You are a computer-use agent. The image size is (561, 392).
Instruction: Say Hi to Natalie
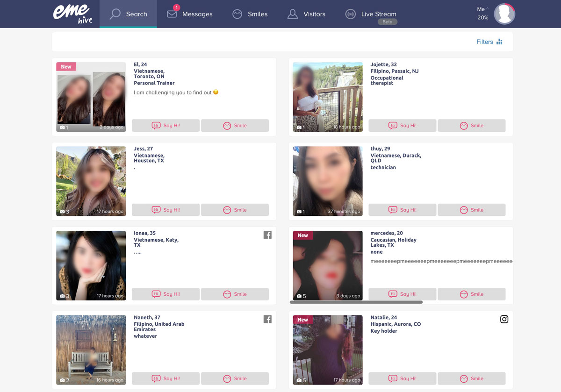coord(402,378)
